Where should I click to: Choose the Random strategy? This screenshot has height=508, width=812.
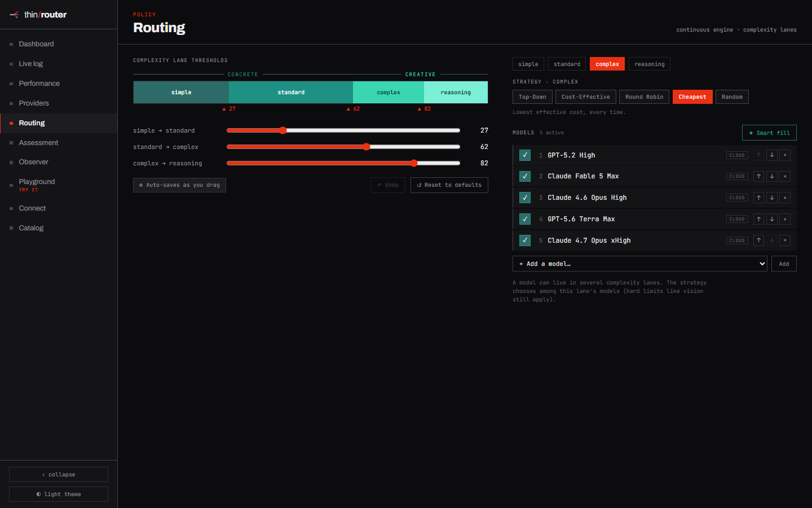pyautogui.click(x=732, y=97)
